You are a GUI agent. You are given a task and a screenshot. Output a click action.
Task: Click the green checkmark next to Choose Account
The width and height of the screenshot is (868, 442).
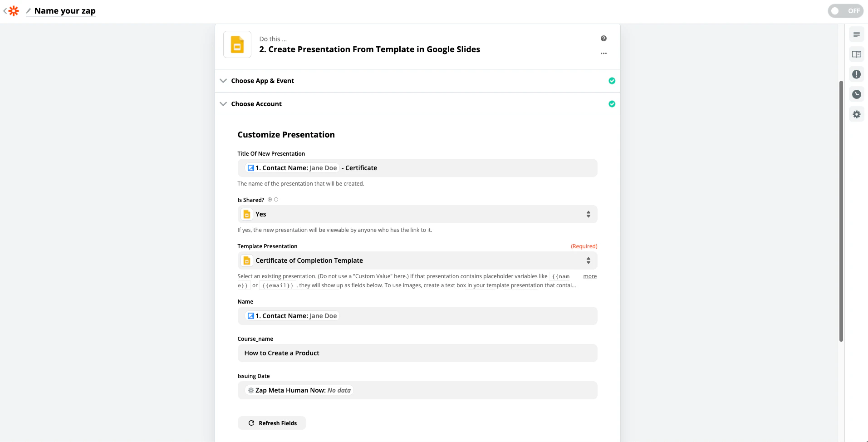[612, 104]
